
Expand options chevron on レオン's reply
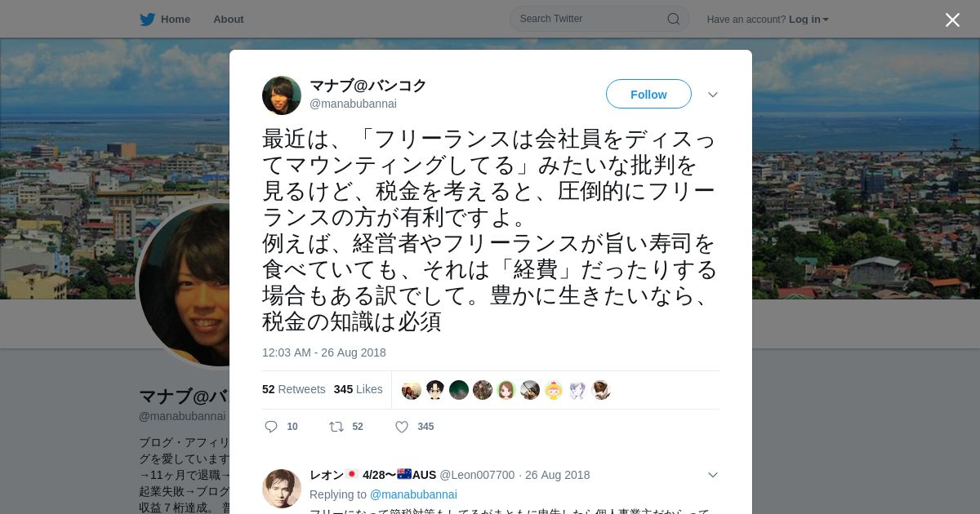[x=713, y=475]
